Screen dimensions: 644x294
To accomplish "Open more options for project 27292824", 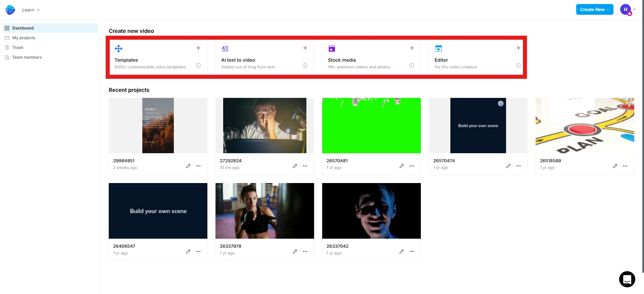I will click(x=305, y=166).
